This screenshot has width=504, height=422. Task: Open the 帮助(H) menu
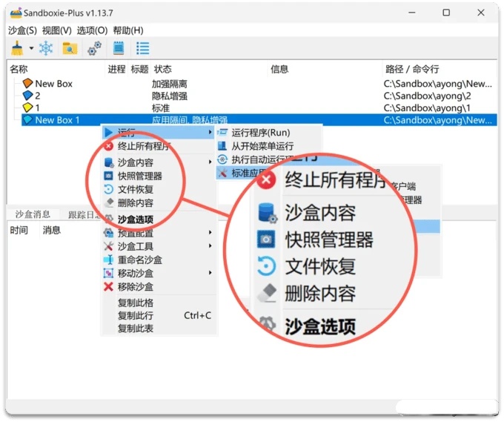coord(128,30)
